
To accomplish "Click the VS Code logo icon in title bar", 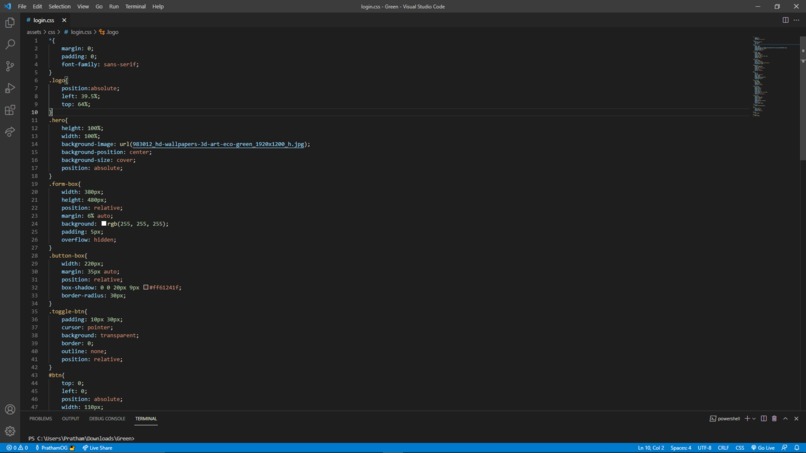I will (7, 6).
